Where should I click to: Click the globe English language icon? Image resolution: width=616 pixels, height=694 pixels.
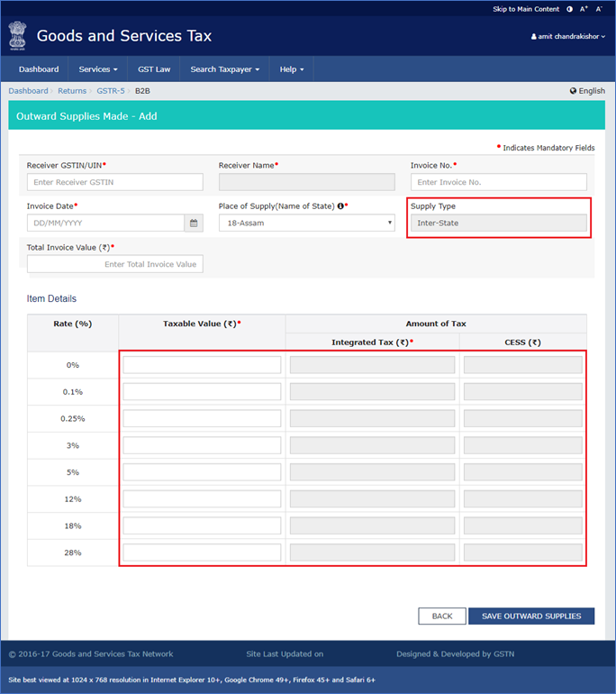[573, 91]
